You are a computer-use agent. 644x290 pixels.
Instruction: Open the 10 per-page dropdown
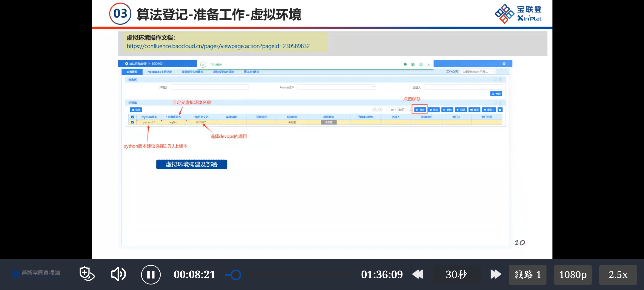[x=393, y=110]
